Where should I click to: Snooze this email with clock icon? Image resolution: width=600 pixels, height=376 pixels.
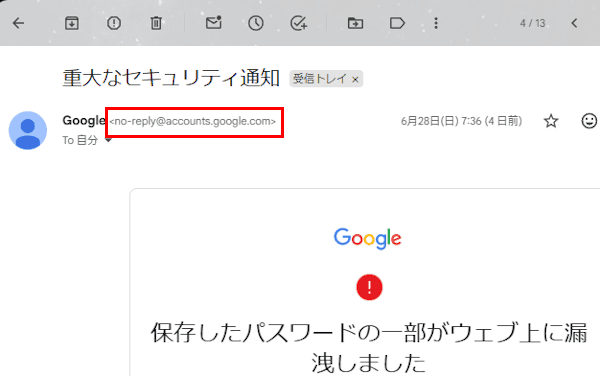256,23
